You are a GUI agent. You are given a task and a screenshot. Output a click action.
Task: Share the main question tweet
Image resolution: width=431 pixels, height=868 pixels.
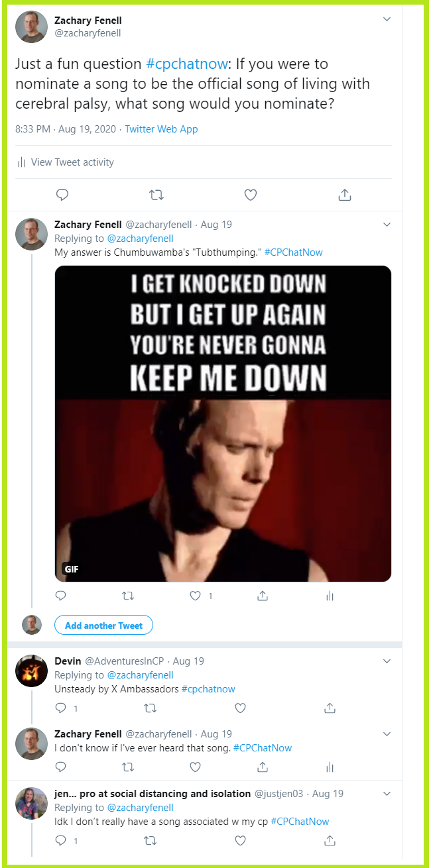(344, 195)
